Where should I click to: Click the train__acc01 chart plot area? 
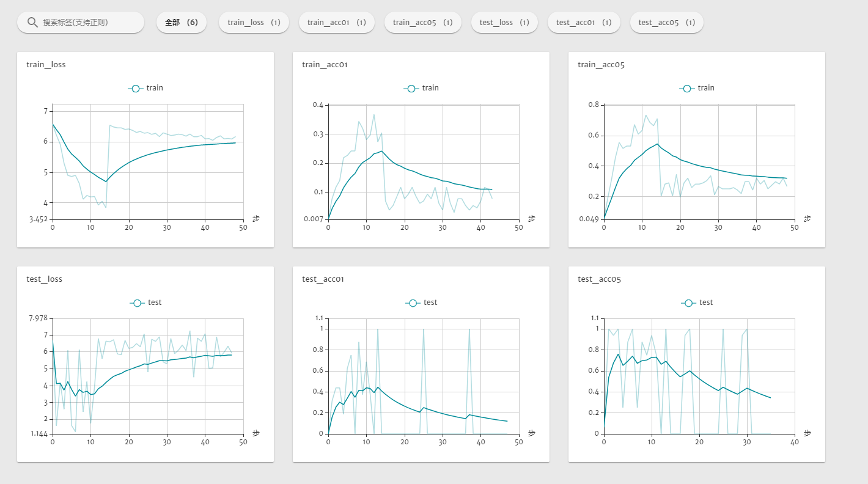click(x=424, y=161)
